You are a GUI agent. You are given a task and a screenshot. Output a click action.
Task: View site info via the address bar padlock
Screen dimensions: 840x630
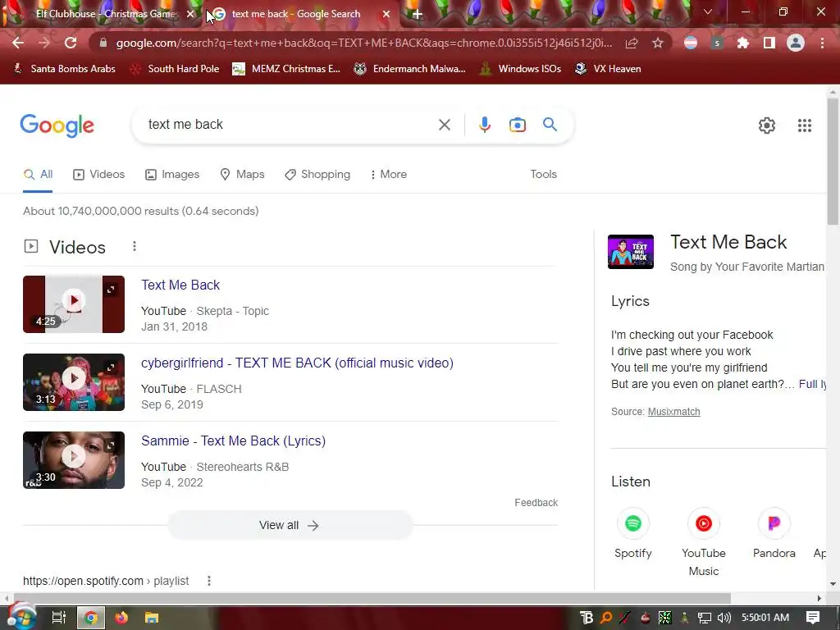click(103, 43)
